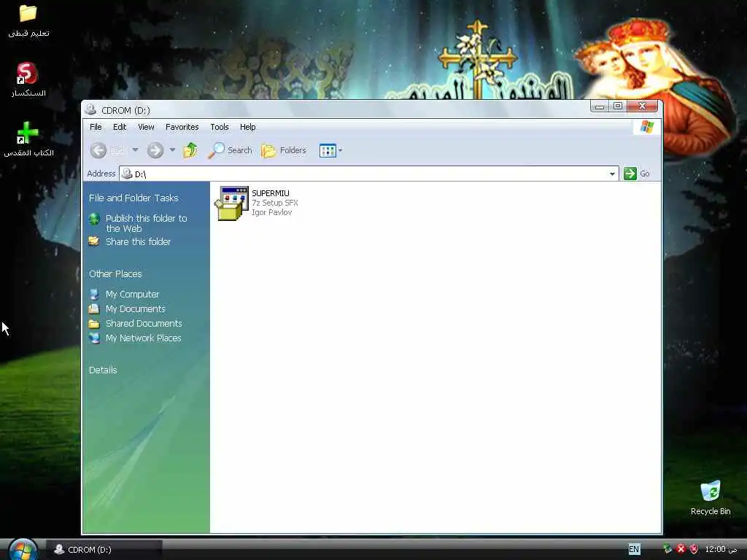Close the CDROM (D:) window
747x560 pixels.
[x=642, y=106]
